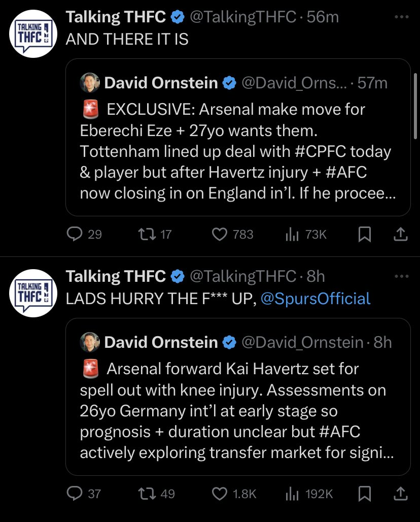Reply to the 'LADS HURRY' tweet
This screenshot has height=522, width=420.
point(75,493)
